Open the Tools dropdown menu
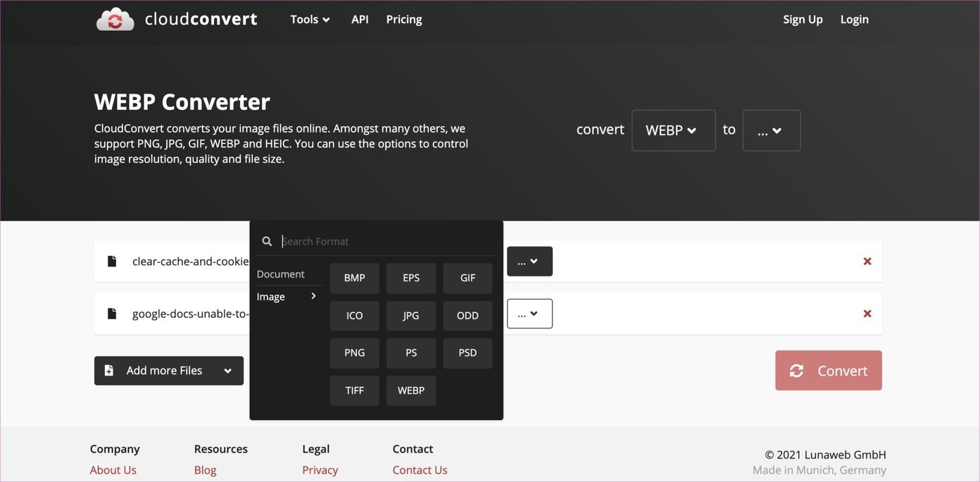The width and height of the screenshot is (980, 482). (310, 20)
